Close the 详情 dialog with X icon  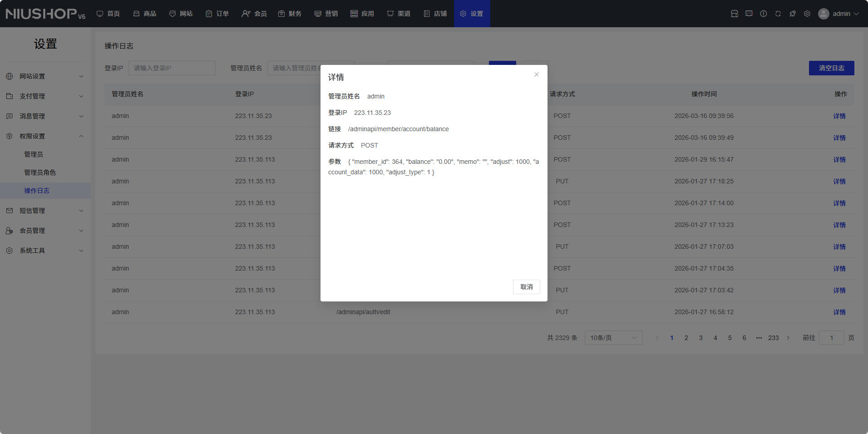pyautogui.click(x=537, y=74)
